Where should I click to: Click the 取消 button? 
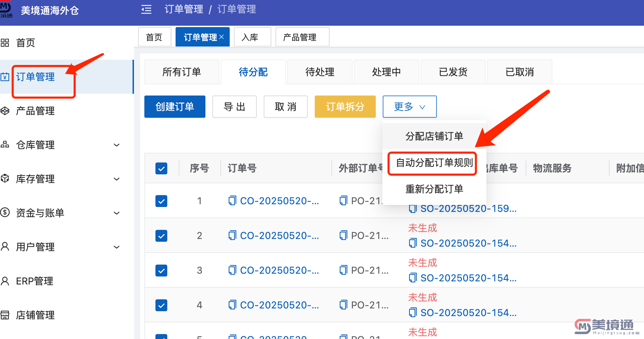point(286,107)
